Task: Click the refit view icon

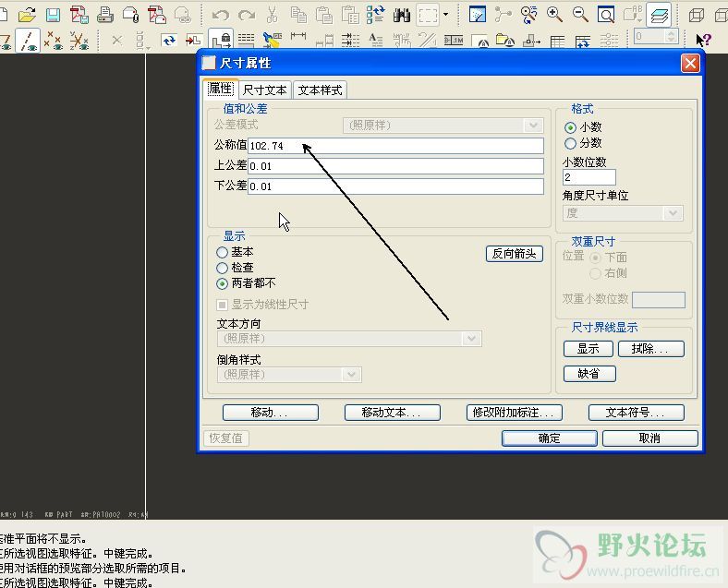Action: pyautogui.click(x=606, y=15)
